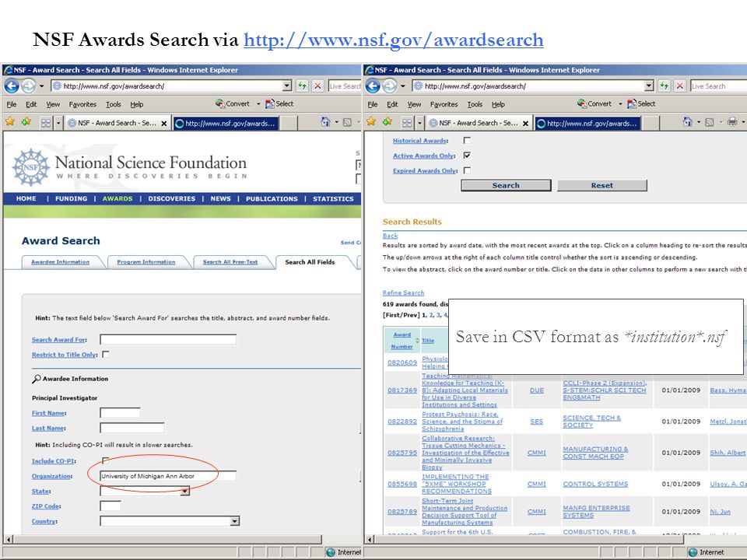Click Forward arrow in left browser window
This screenshot has width=747, height=560.
[29, 86]
